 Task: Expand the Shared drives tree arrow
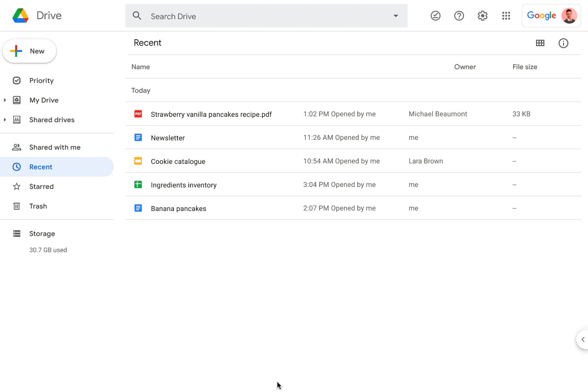[5, 120]
